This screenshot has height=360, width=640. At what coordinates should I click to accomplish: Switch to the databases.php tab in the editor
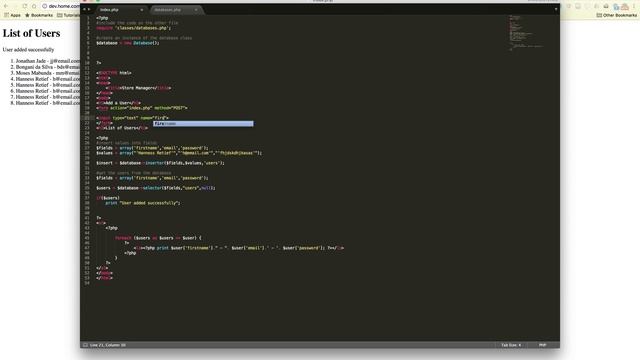click(x=176, y=10)
